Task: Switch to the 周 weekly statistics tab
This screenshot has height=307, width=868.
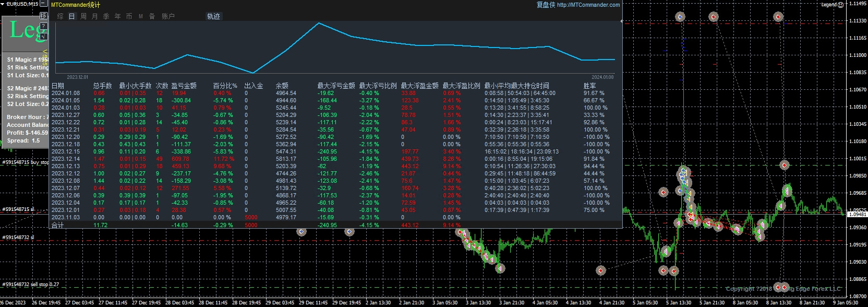Action: tap(83, 16)
